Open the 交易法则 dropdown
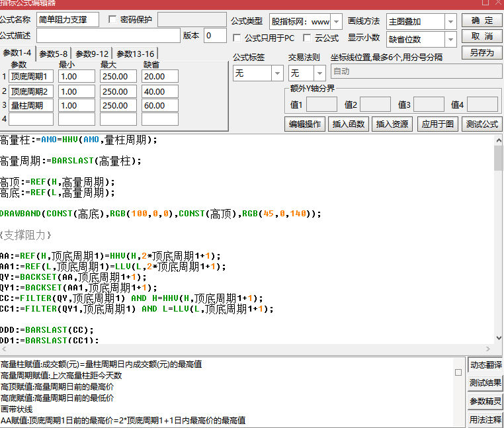 click(x=319, y=73)
